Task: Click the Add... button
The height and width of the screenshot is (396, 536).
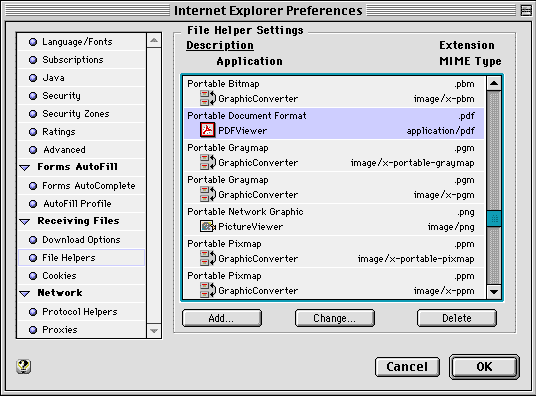Action: 222,318
